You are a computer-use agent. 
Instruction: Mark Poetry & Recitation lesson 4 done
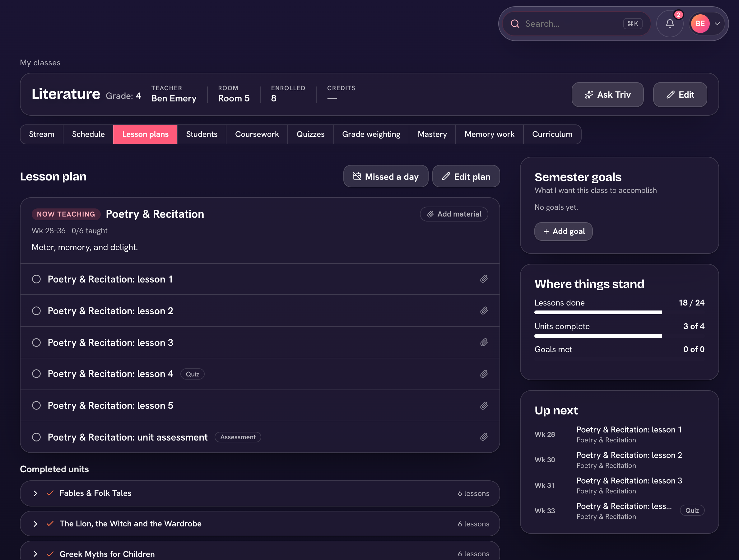click(x=36, y=374)
